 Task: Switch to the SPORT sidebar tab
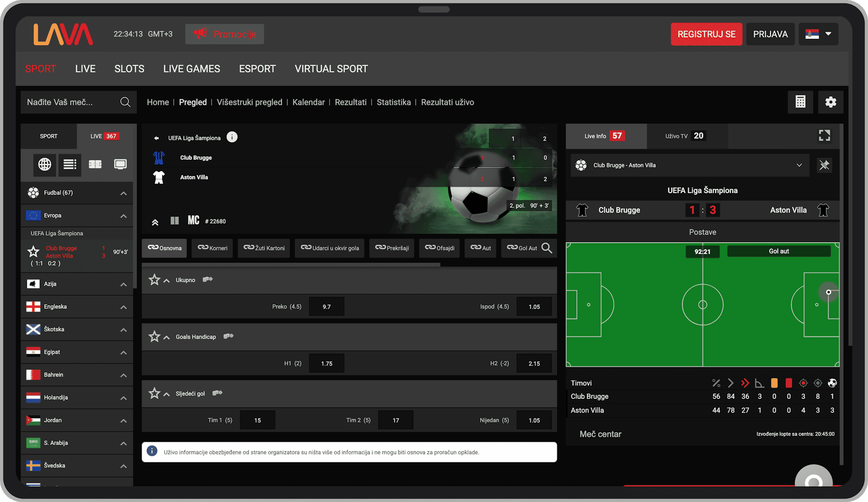(49, 136)
